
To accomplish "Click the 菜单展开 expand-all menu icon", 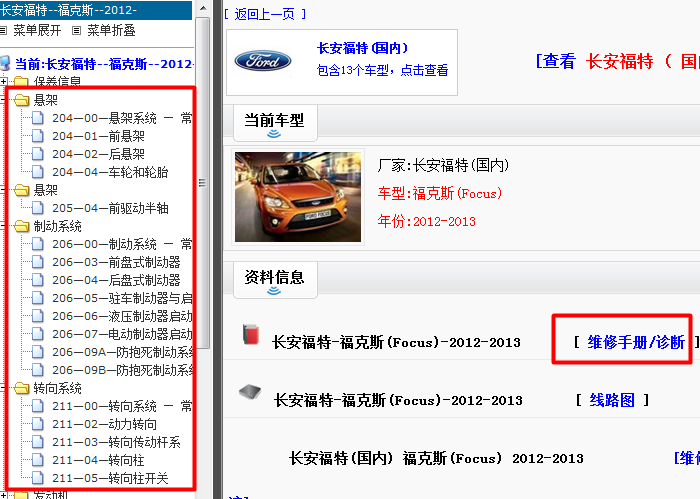I will [4, 30].
